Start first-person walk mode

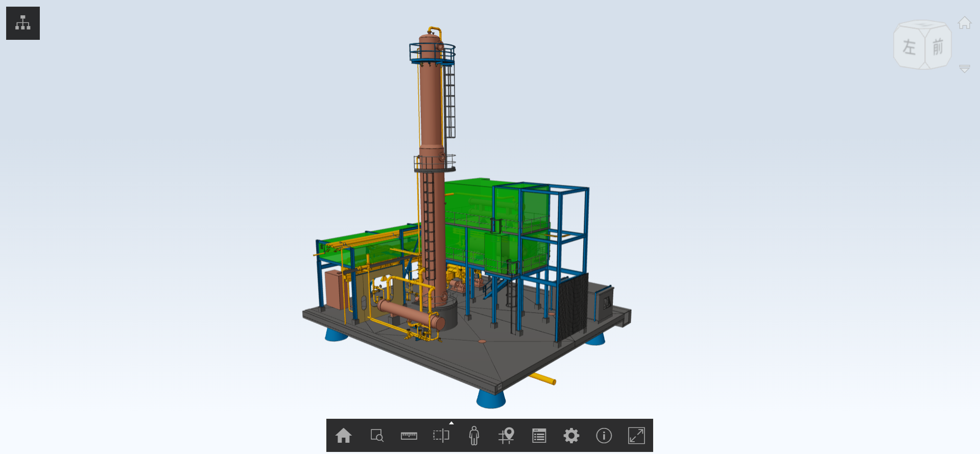(474, 436)
